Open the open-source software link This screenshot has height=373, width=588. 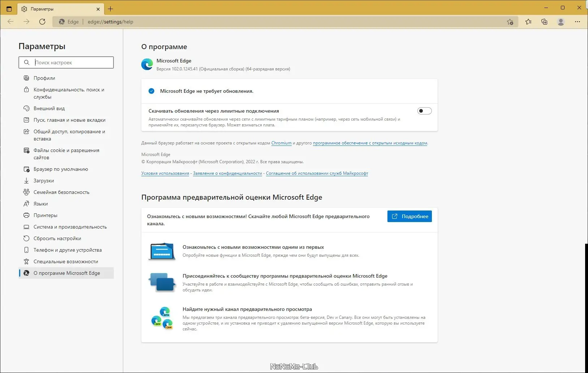(x=370, y=143)
